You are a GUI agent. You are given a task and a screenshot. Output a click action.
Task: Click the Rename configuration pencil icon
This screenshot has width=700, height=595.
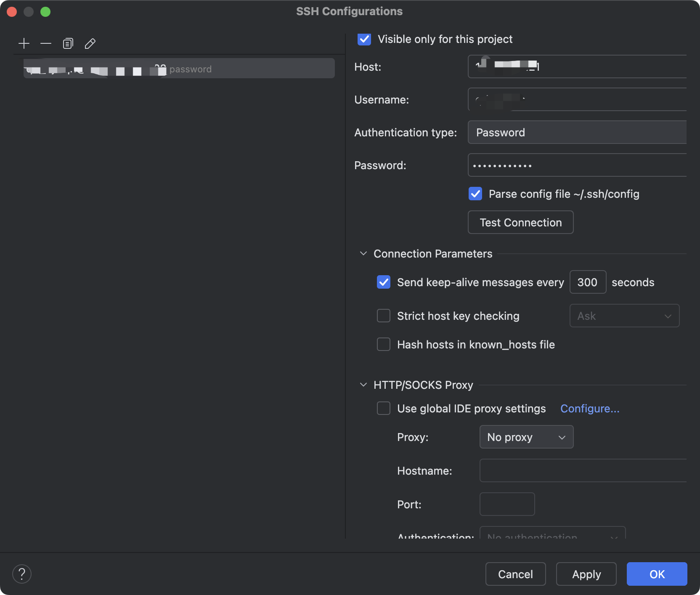[x=90, y=44]
